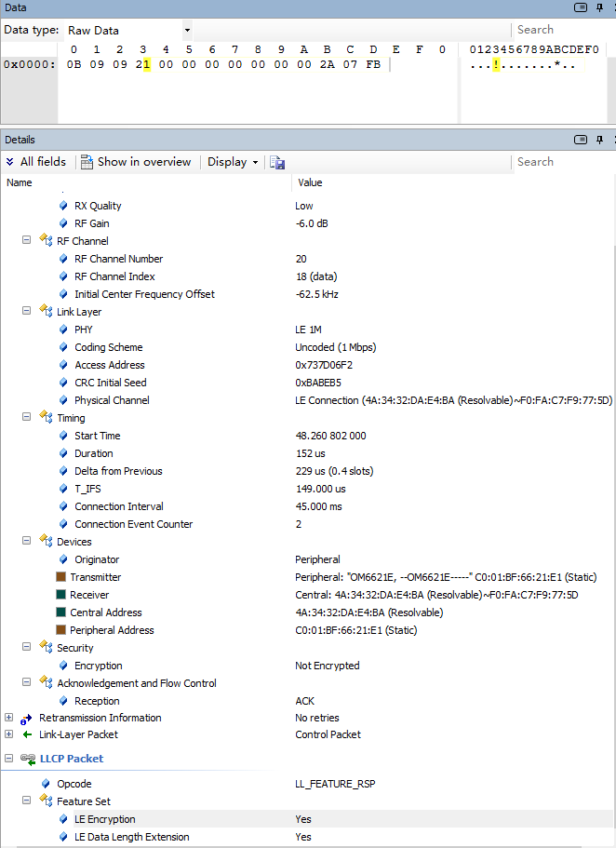The image size is (616, 848).
Task: Collapse the Link Layer group
Action: point(26,311)
